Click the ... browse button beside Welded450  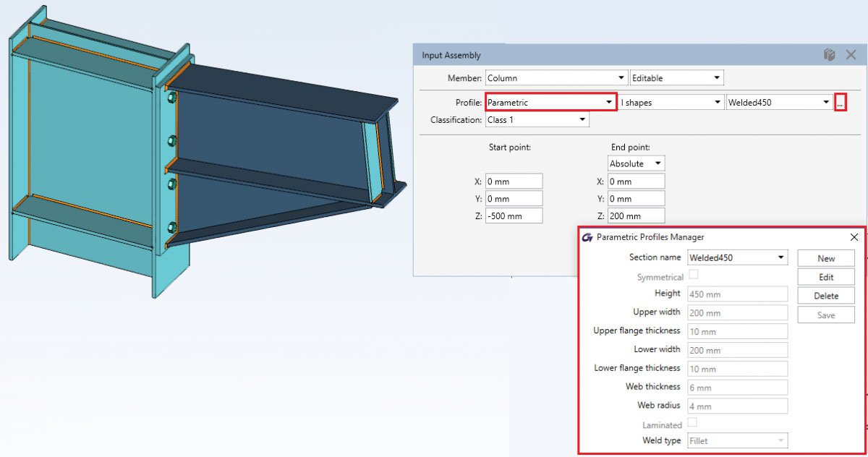(840, 102)
